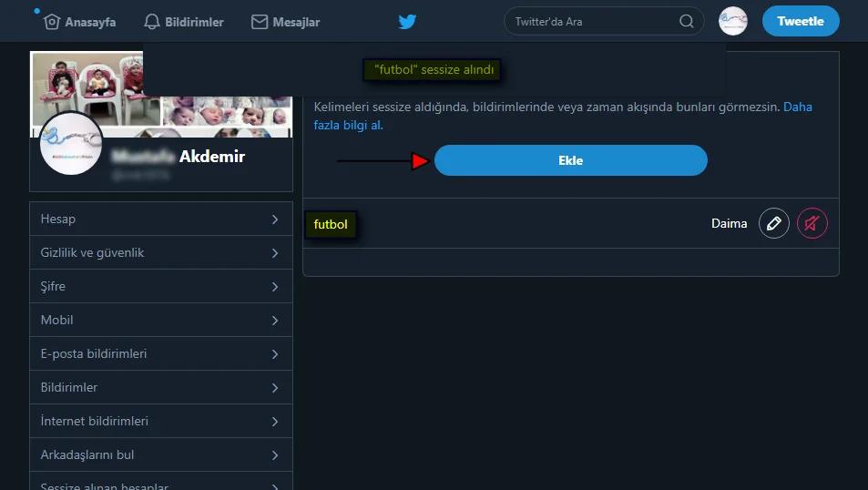This screenshot has width=868, height=490.
Task: Expand the Hesap settings chevron
Action: point(274,219)
